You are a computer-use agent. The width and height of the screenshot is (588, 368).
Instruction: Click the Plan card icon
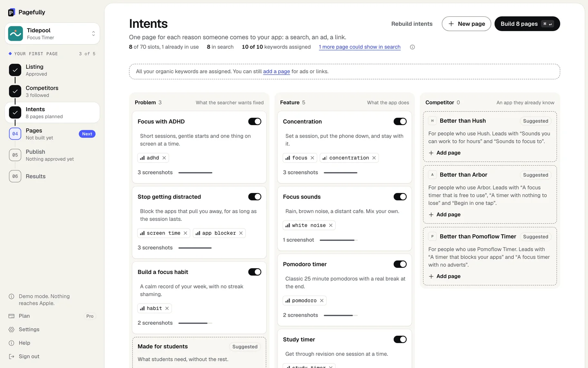click(x=11, y=316)
